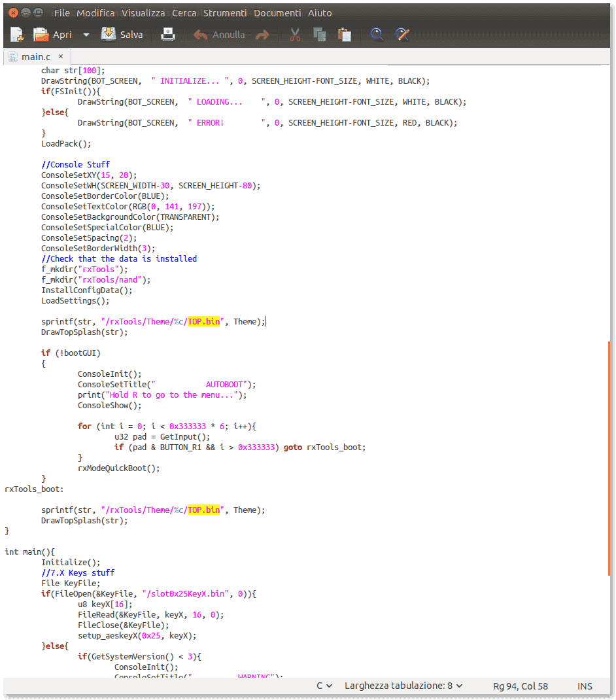Close the main.c tab
The height and width of the screenshot is (700, 616).
coord(61,56)
